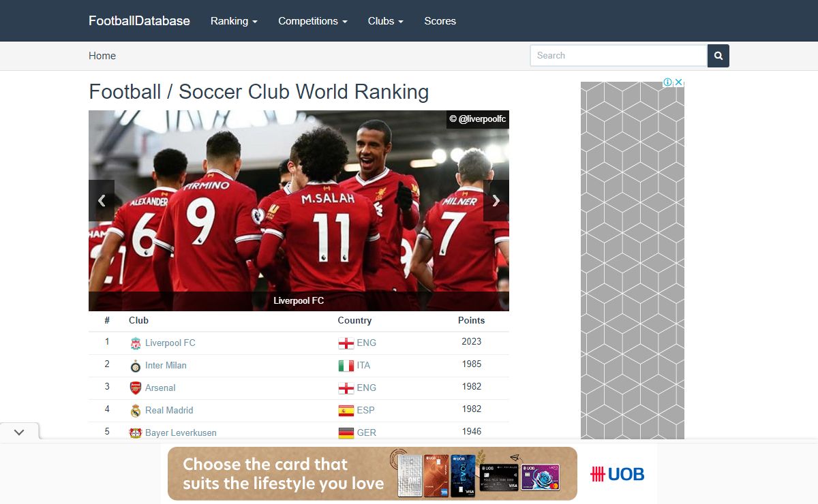
Task: Click the Germany flag icon
Action: (x=346, y=433)
